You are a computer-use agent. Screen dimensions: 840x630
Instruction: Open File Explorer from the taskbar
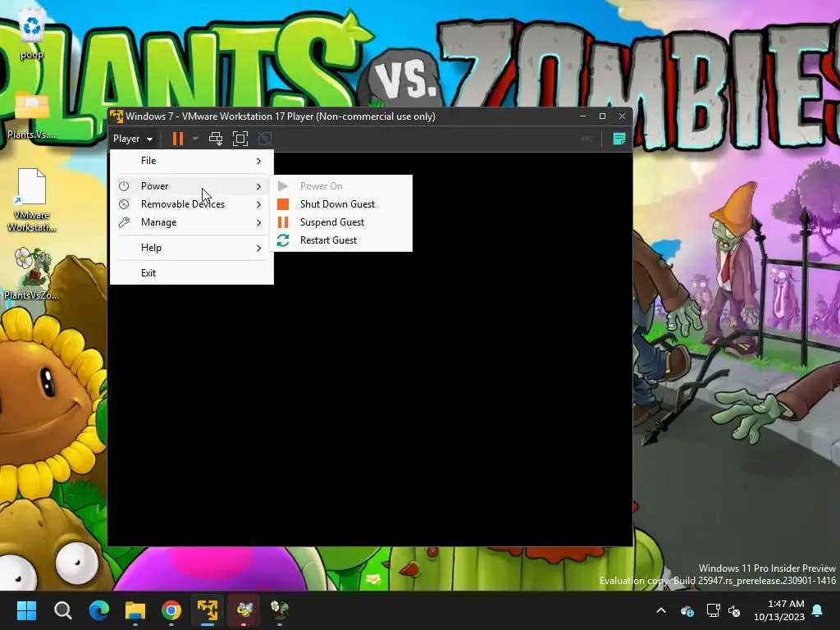point(135,610)
